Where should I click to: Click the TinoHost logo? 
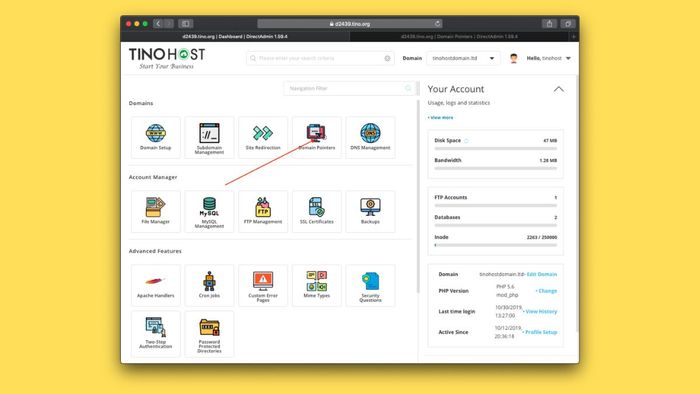[x=167, y=58]
